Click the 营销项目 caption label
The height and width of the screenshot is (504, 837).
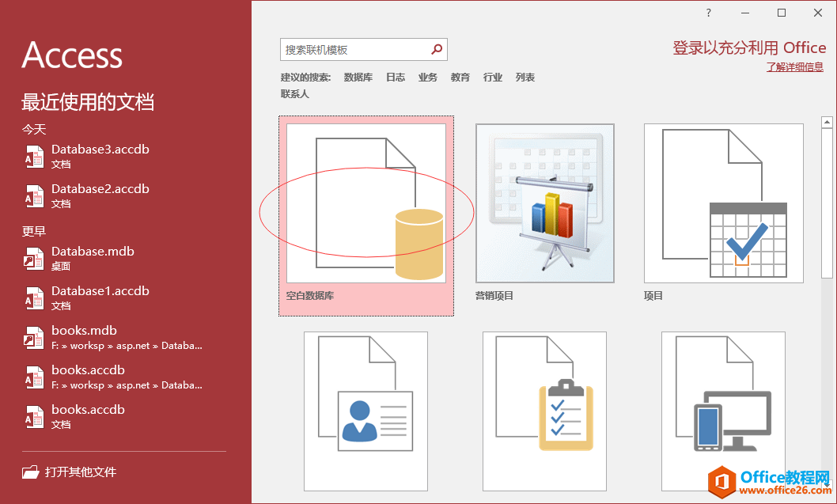coord(494,296)
